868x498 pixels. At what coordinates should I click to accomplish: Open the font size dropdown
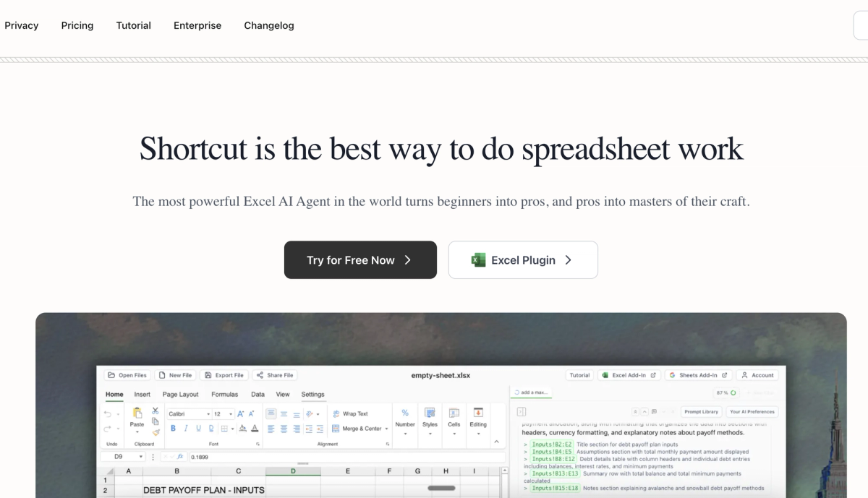tap(230, 413)
